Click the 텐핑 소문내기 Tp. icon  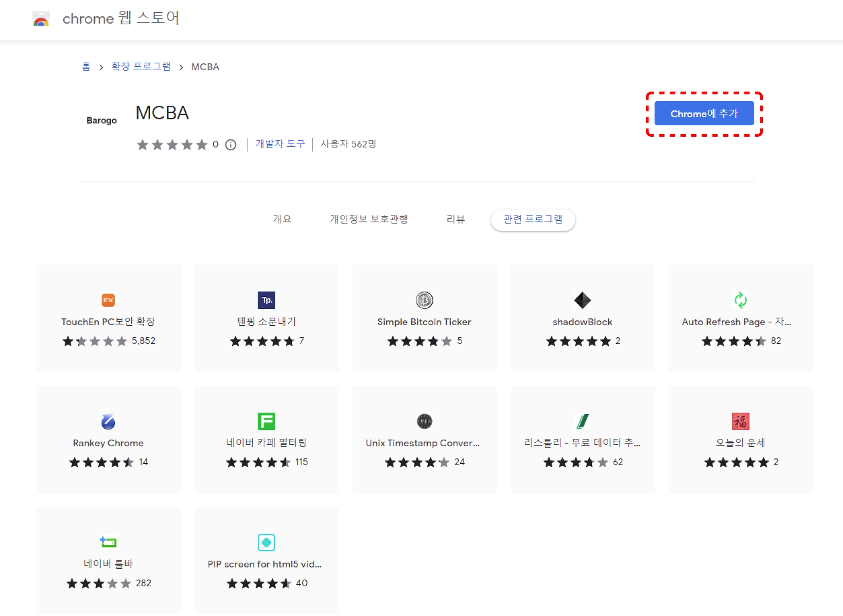click(266, 300)
